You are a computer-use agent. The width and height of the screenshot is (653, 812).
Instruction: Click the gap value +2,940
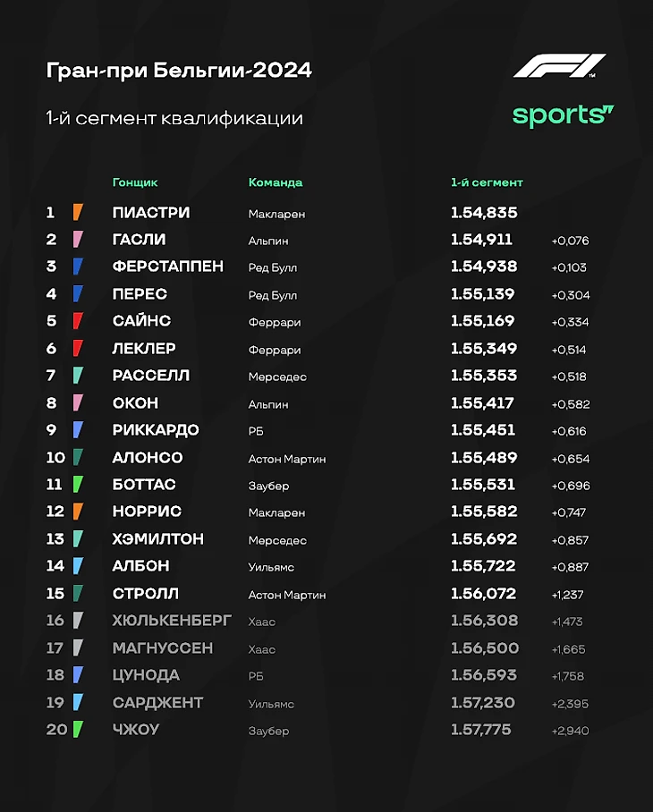coord(570,731)
